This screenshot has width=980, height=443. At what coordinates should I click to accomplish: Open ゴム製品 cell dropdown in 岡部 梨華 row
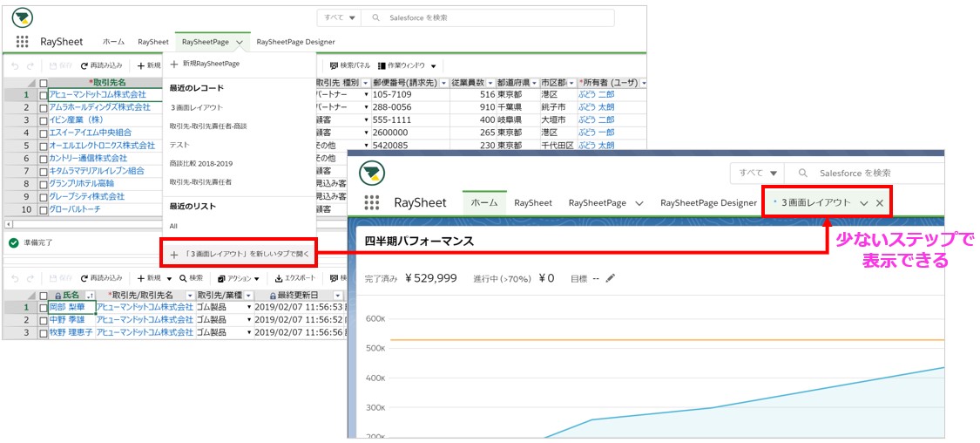(x=249, y=307)
